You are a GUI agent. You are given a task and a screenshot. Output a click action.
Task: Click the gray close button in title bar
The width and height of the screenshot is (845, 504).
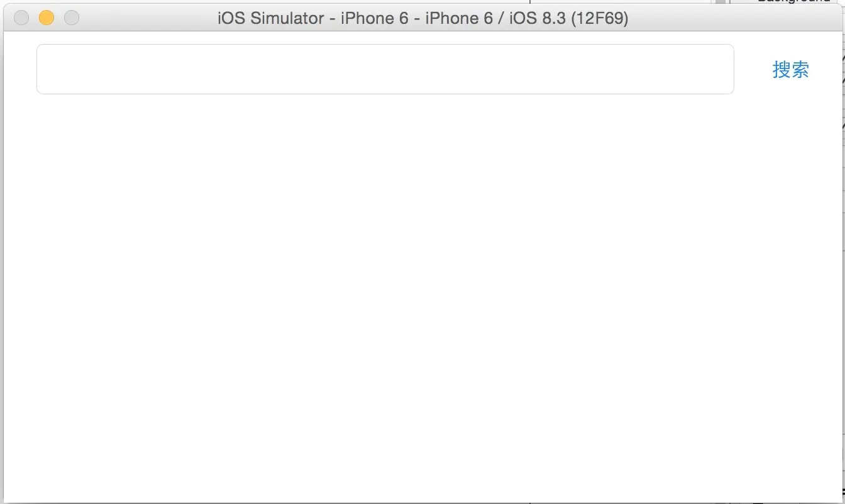tap(21, 18)
